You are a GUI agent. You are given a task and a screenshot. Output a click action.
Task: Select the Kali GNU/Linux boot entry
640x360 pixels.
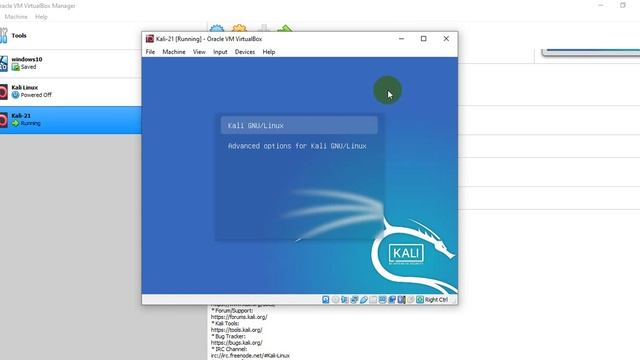(x=299, y=125)
